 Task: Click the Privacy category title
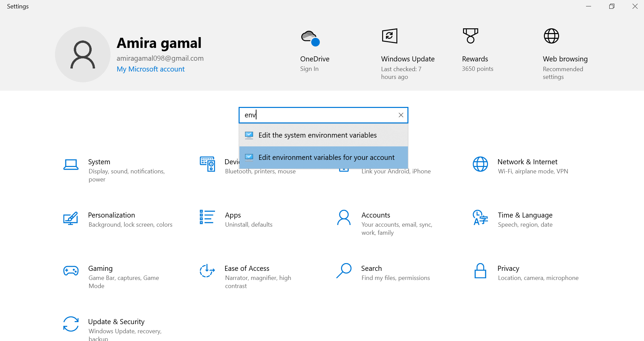[x=508, y=268]
